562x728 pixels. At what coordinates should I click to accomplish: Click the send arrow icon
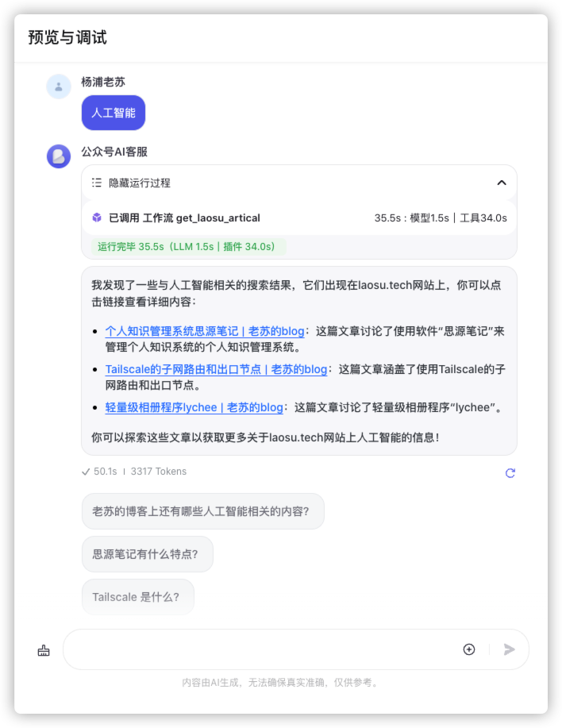pyautogui.click(x=509, y=649)
